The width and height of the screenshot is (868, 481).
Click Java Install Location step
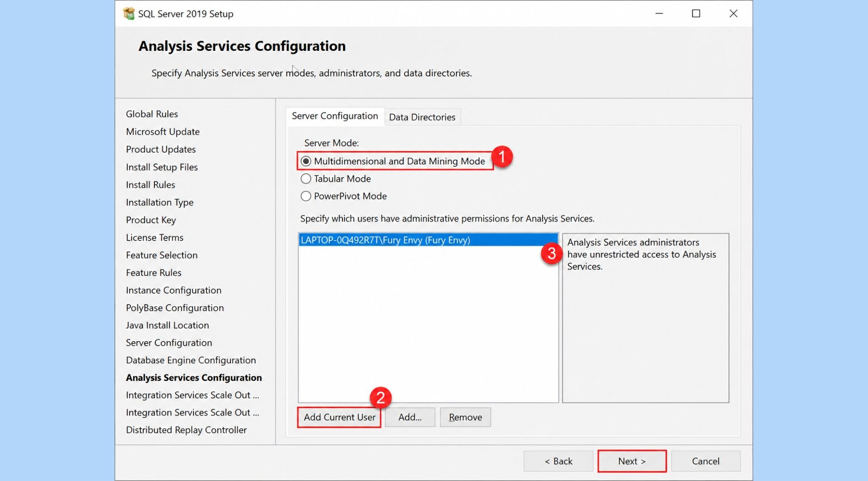click(x=168, y=325)
